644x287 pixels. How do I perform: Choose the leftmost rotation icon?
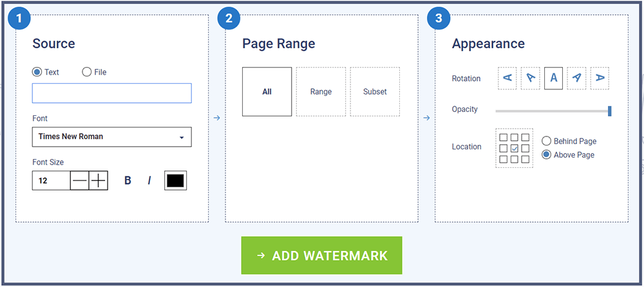click(507, 79)
